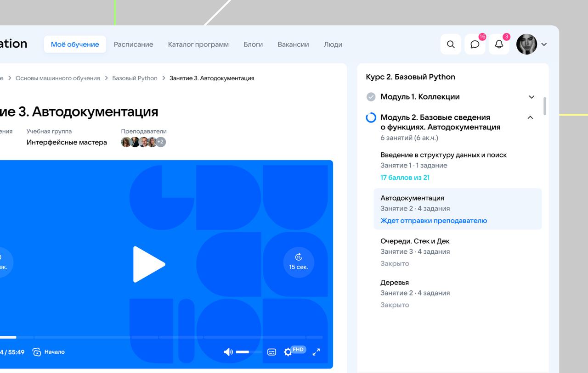The height and width of the screenshot is (373, 588).
Task: Follow breadcrumb Основы машинного обучения
Action: (x=58, y=78)
